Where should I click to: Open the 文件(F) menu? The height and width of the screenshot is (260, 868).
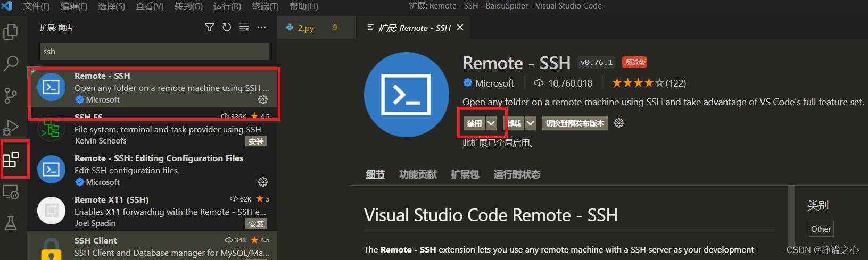click(36, 6)
